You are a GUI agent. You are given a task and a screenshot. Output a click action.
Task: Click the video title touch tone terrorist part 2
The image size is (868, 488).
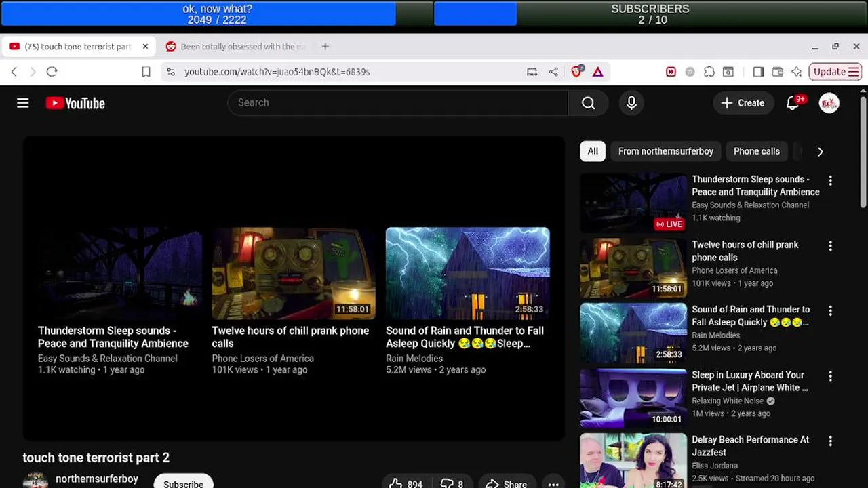[x=96, y=457]
